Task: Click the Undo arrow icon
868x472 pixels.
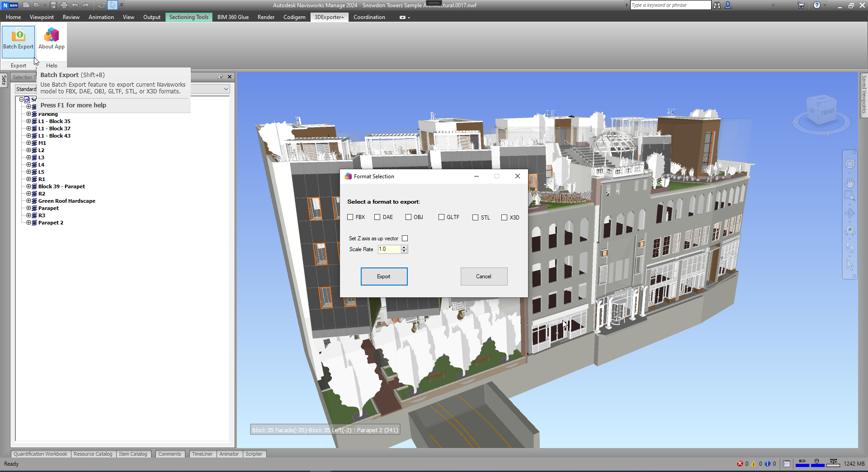Action: (x=75, y=5)
